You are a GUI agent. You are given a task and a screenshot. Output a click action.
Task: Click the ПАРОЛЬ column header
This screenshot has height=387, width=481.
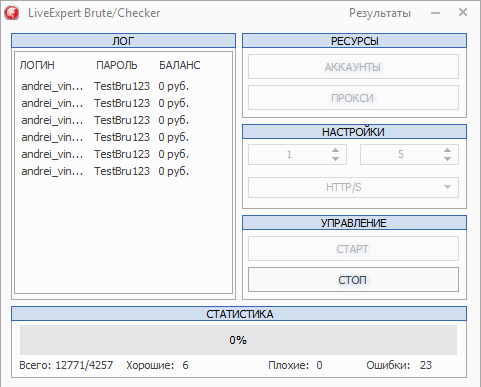(x=117, y=65)
